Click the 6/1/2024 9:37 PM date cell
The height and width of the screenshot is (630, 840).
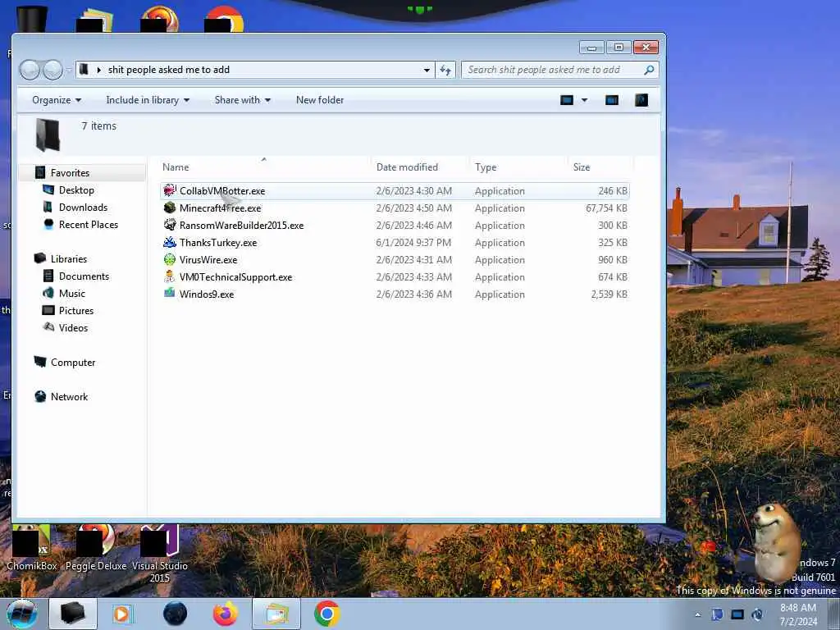pyautogui.click(x=413, y=242)
